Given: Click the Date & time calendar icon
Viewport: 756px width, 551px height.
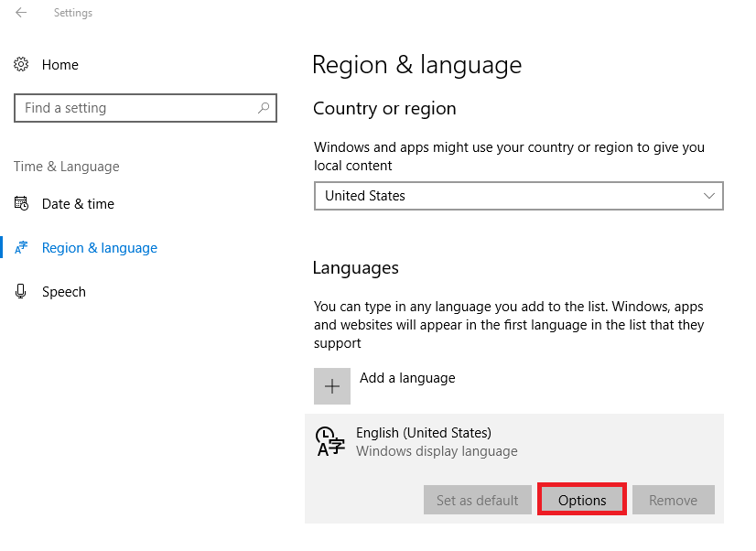Looking at the screenshot, I should pos(21,204).
